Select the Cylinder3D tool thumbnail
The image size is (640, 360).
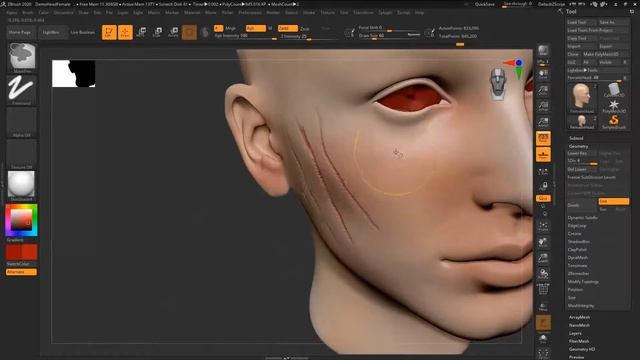[x=614, y=90]
